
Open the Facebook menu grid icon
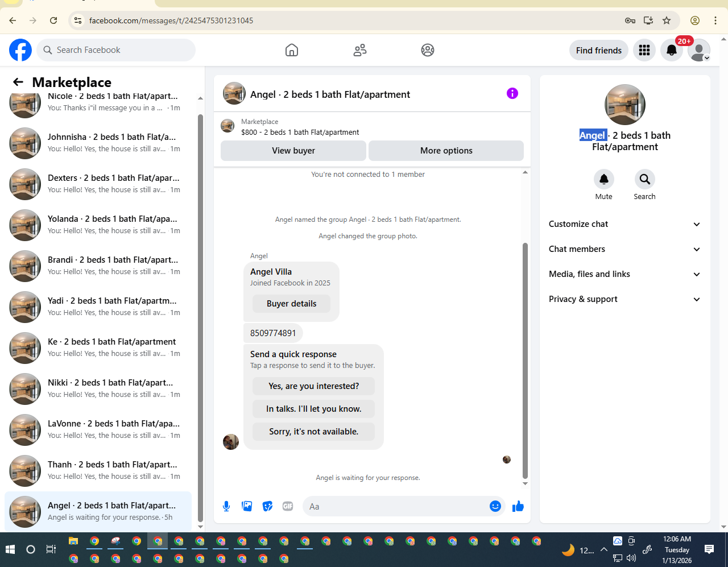tap(644, 50)
